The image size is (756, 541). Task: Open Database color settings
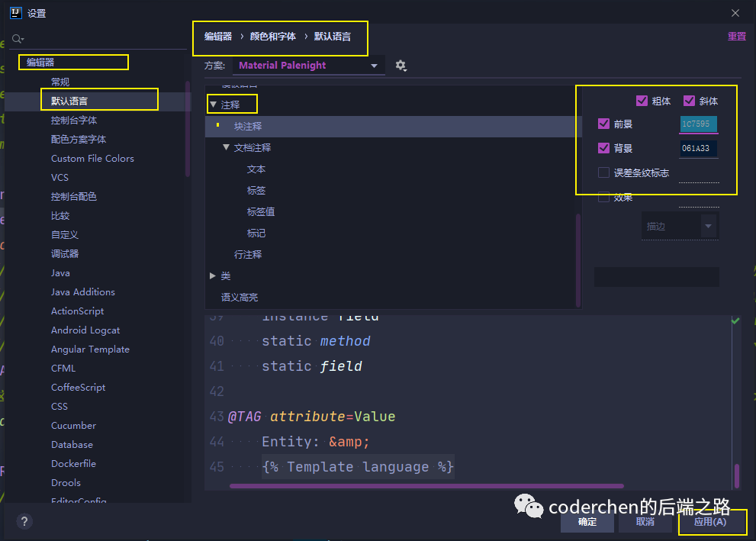tap(72, 445)
